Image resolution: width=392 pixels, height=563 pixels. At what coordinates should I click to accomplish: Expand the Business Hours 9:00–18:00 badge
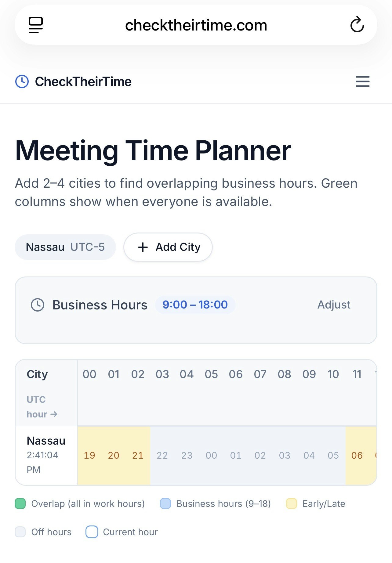tap(195, 305)
